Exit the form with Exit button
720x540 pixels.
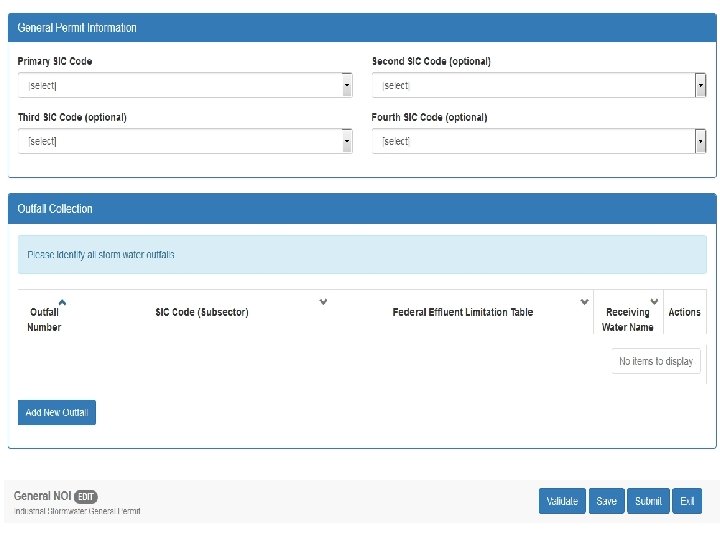pos(687,501)
